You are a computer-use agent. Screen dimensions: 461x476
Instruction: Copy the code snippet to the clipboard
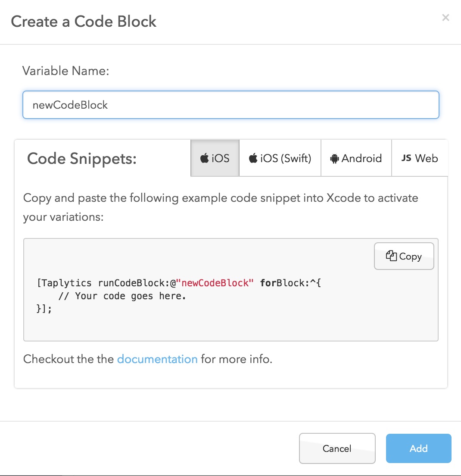[x=404, y=257]
